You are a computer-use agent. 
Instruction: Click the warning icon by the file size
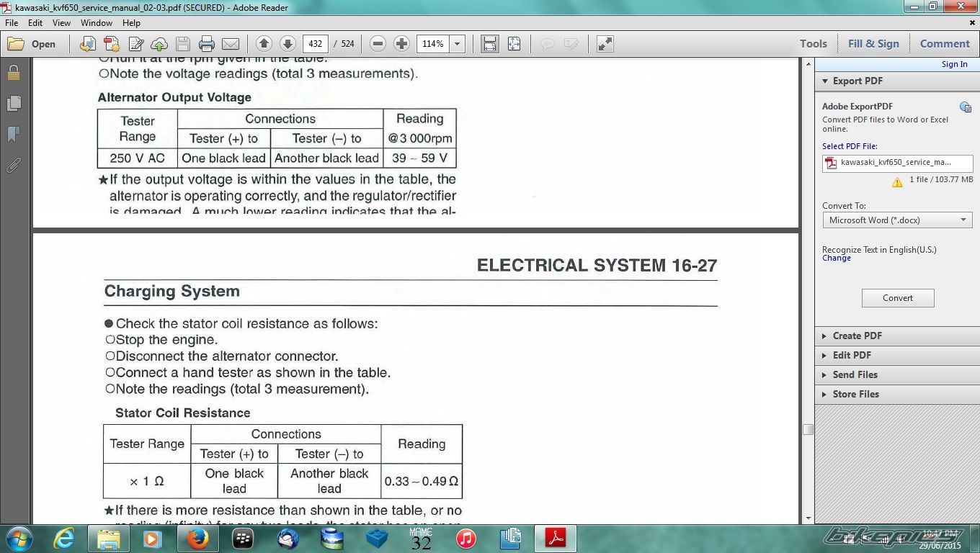pos(897,182)
